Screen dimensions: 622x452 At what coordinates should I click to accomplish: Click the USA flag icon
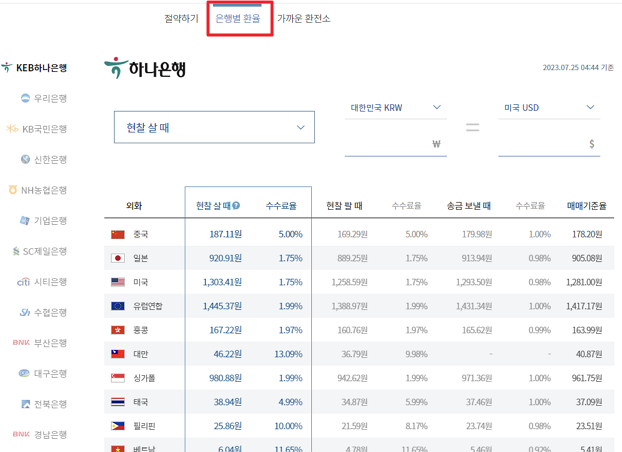(x=118, y=282)
